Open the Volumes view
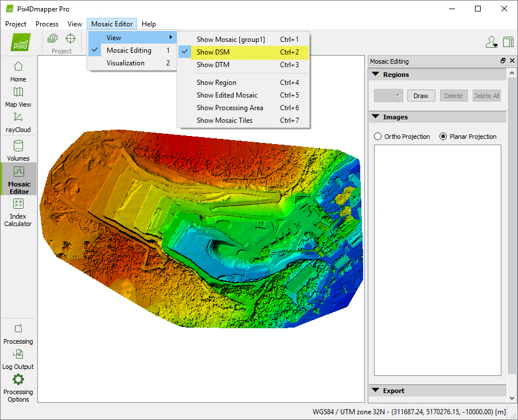The height and width of the screenshot is (420, 518). click(x=18, y=150)
